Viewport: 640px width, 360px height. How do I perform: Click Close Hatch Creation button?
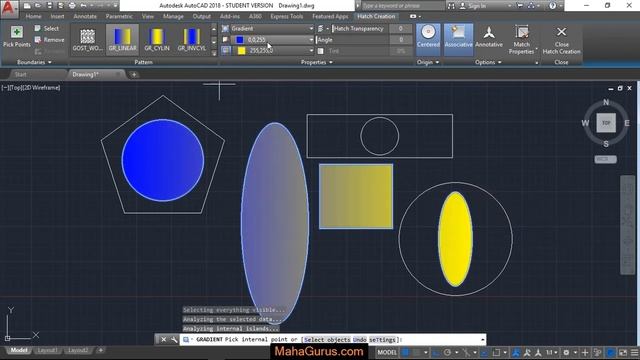click(x=561, y=40)
